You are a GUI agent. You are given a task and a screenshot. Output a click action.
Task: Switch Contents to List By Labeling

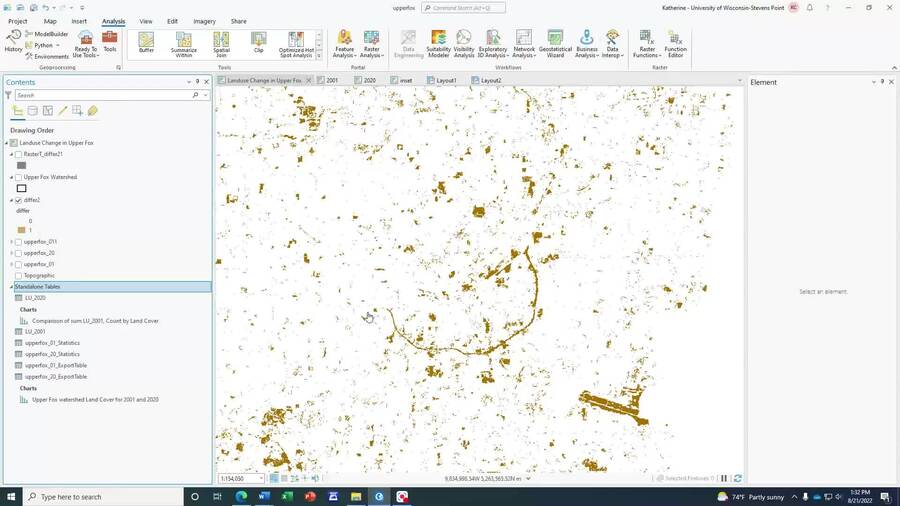92,111
